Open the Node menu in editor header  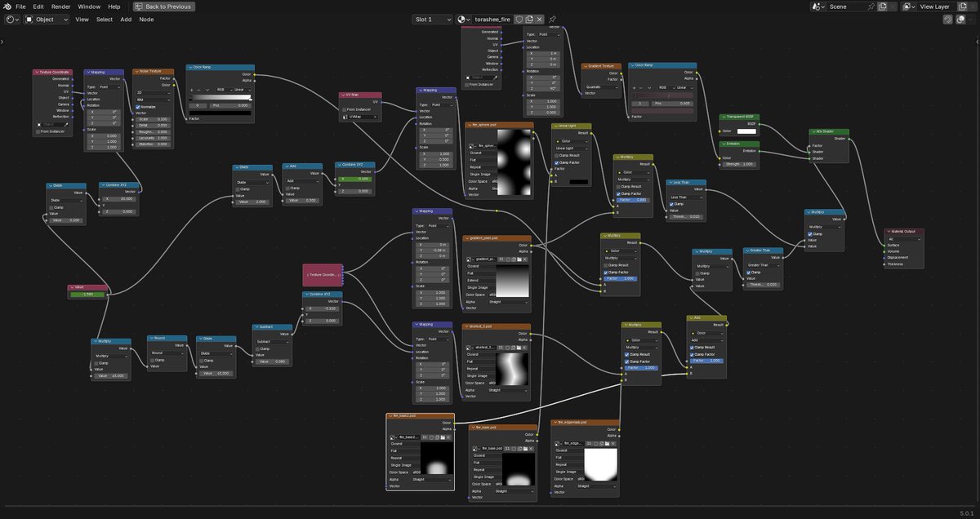(x=146, y=19)
